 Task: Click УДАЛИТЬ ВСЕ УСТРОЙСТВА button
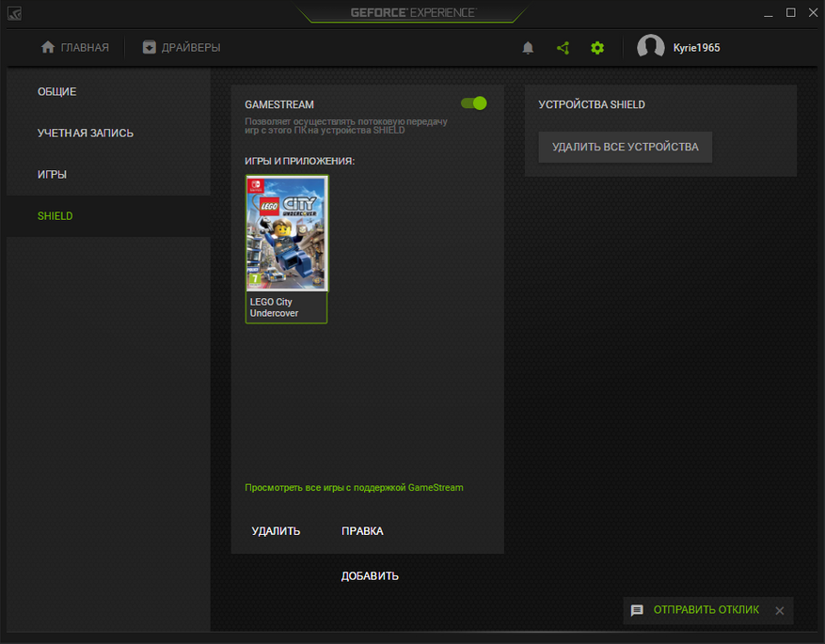(x=625, y=148)
